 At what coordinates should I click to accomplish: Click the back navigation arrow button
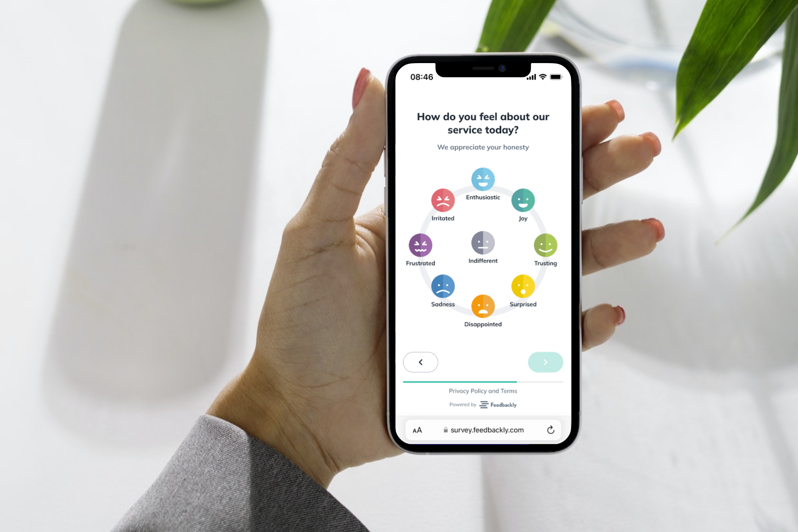point(420,362)
